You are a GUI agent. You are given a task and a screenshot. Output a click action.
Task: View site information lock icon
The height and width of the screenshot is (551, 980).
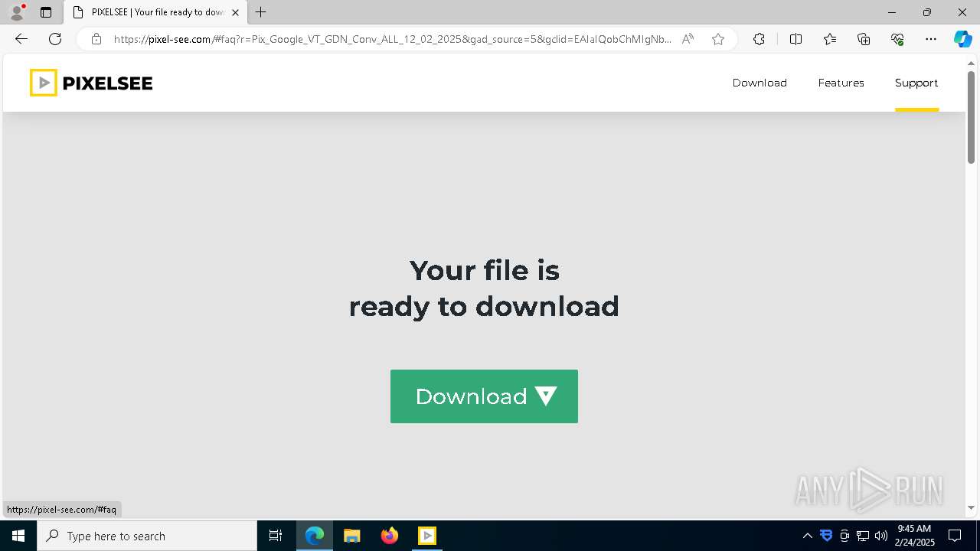click(96, 39)
